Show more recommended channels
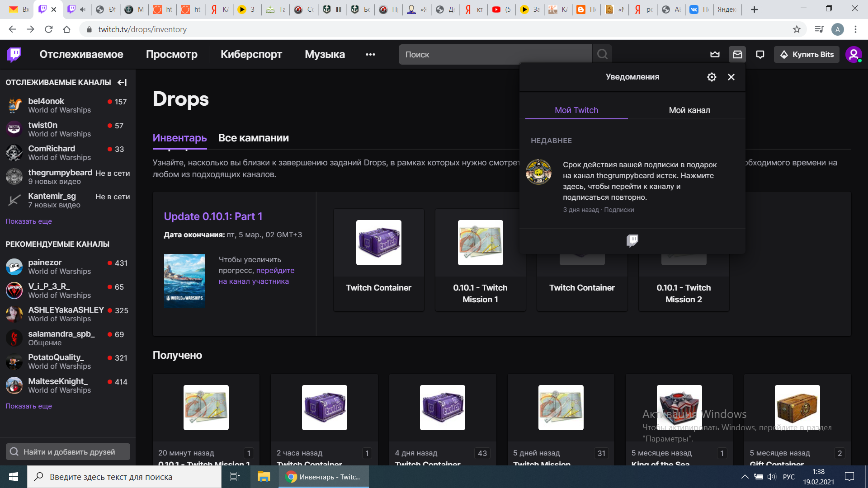 28,406
